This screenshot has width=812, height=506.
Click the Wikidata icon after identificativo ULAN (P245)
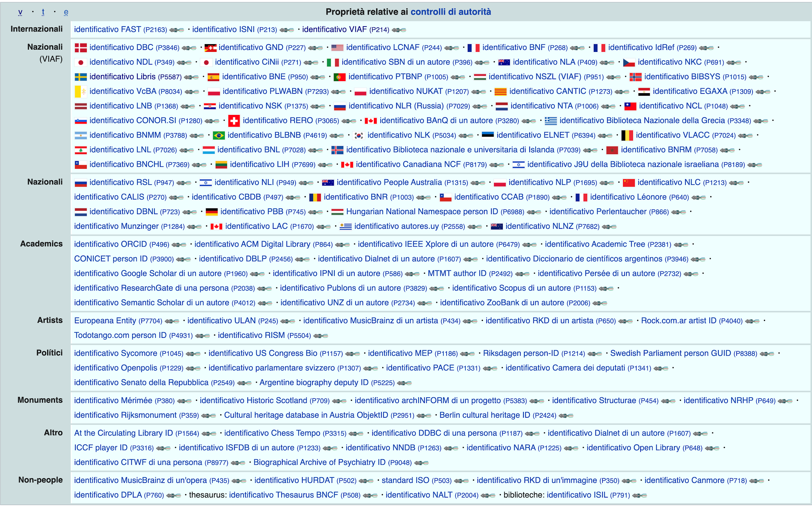(288, 321)
